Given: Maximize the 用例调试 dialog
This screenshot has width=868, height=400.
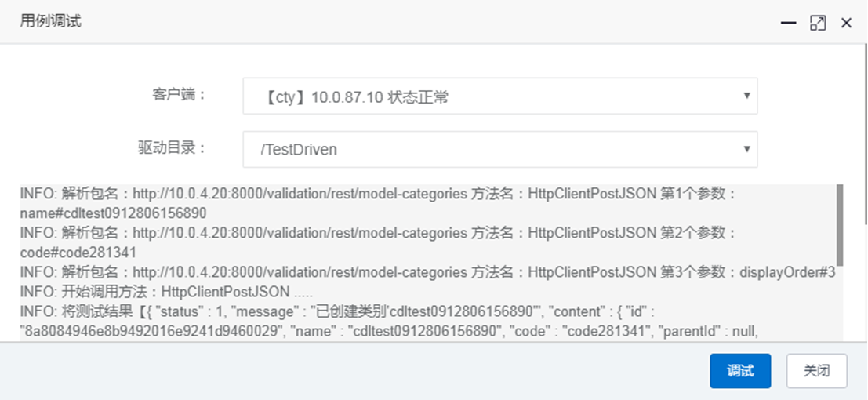Looking at the screenshot, I should pyautogui.click(x=818, y=23).
